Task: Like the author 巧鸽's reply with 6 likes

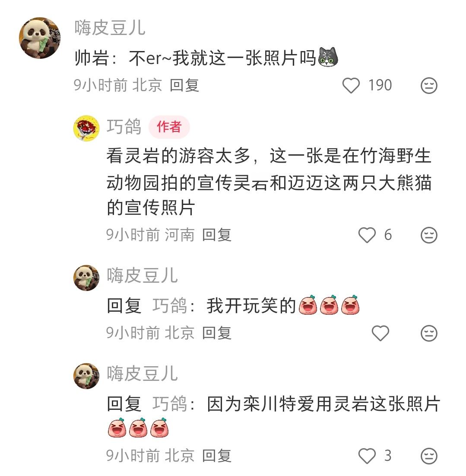Action: (x=367, y=235)
